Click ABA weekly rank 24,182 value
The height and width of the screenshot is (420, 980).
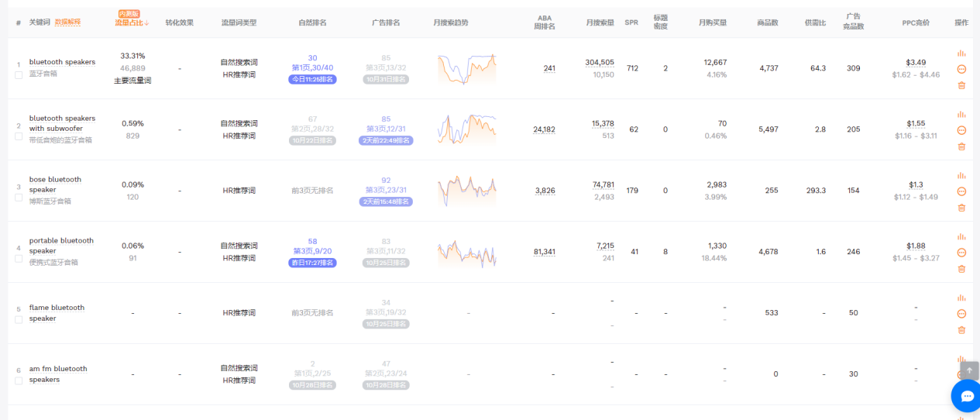pyautogui.click(x=544, y=129)
